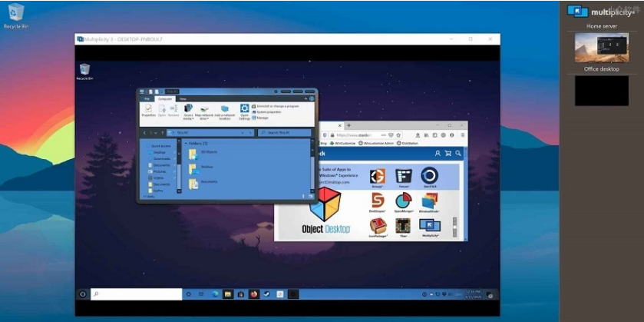Viewport: 644px width, 322px height.
Task: Open the Start10 app icon
Action: click(x=429, y=176)
